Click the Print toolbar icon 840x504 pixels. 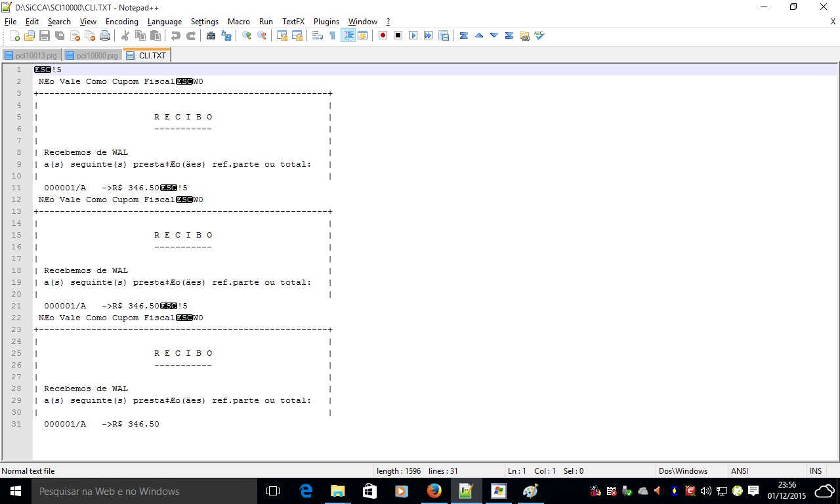click(x=105, y=35)
